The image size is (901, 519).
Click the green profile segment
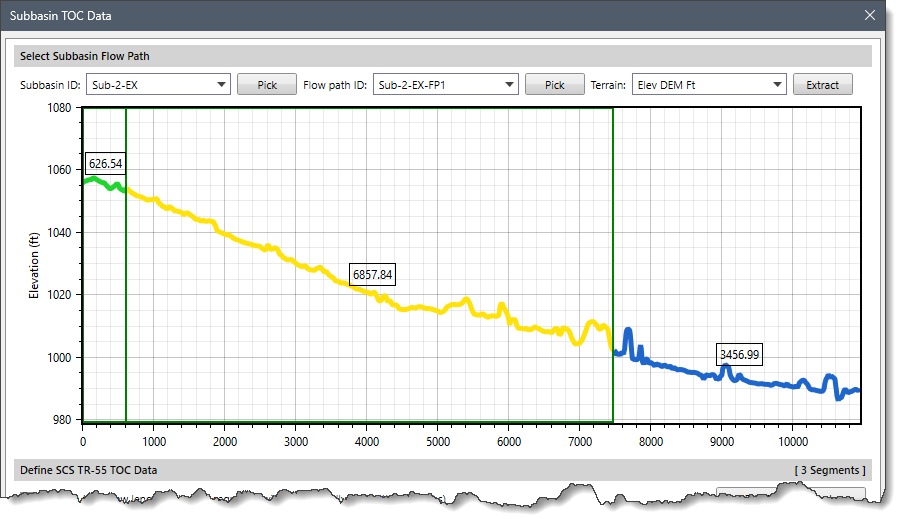pyautogui.click(x=100, y=182)
